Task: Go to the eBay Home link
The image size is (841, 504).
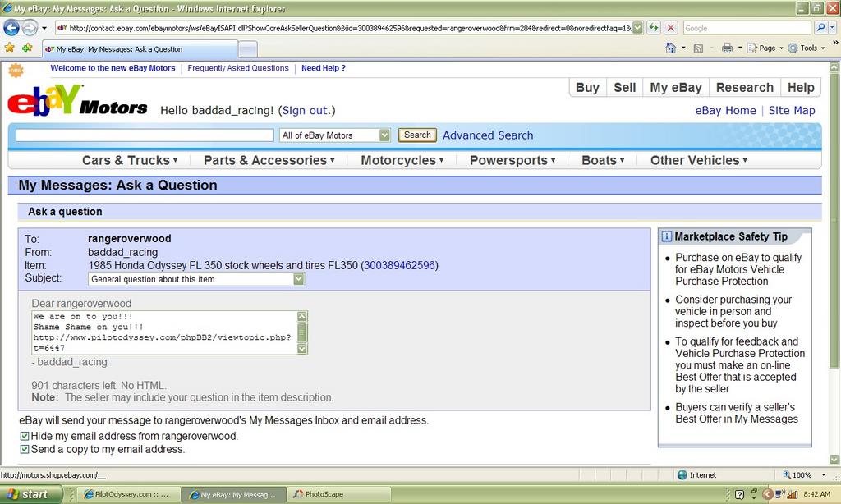Action: [x=725, y=111]
